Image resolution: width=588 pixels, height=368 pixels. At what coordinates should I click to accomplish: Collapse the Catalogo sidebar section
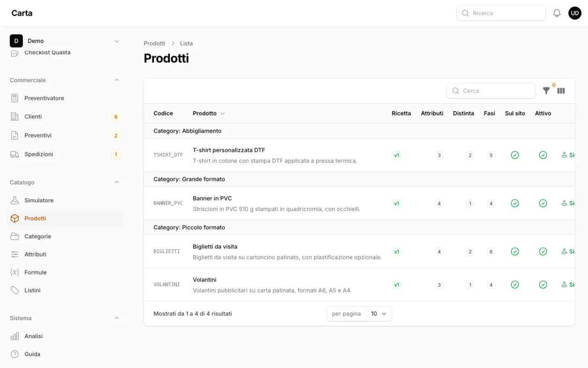tap(117, 182)
